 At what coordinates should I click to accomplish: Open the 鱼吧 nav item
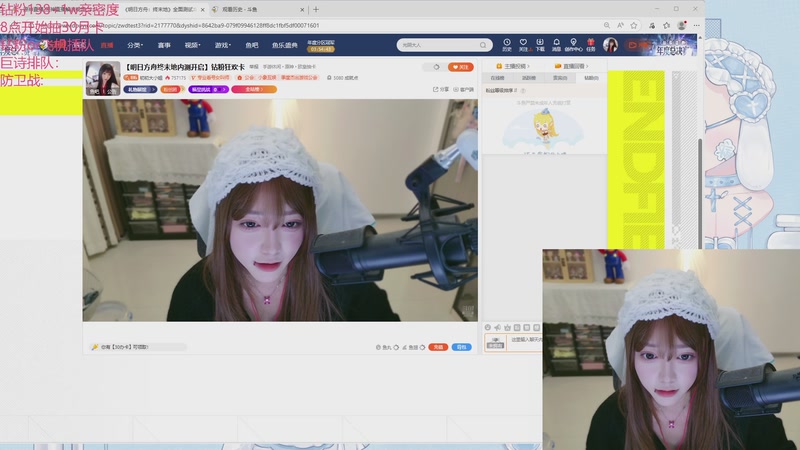252,45
